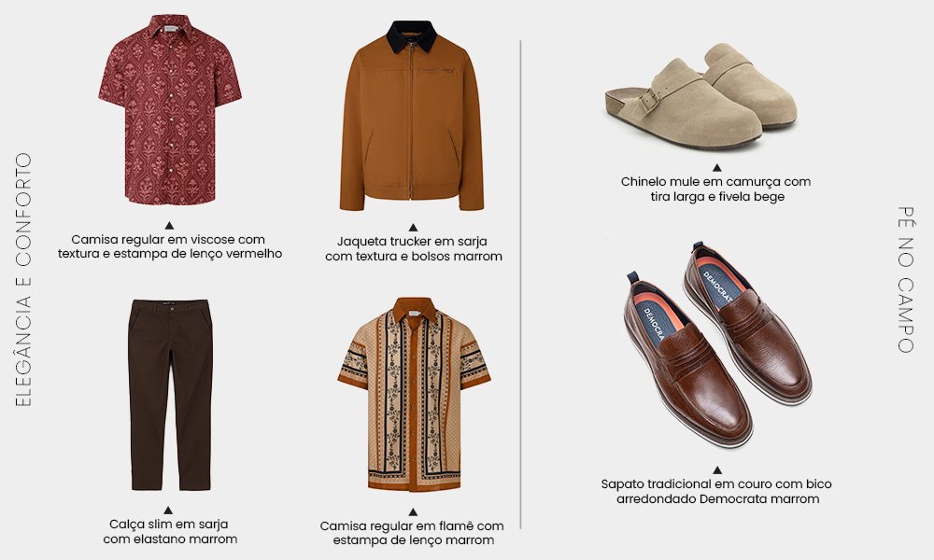Open 'Chinelo mule em camurça' caption

(716, 189)
